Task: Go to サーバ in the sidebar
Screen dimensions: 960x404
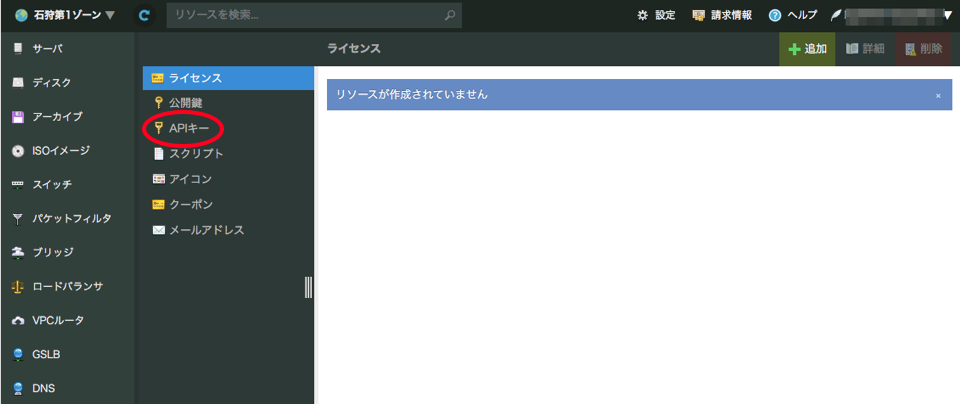Action: click(47, 48)
